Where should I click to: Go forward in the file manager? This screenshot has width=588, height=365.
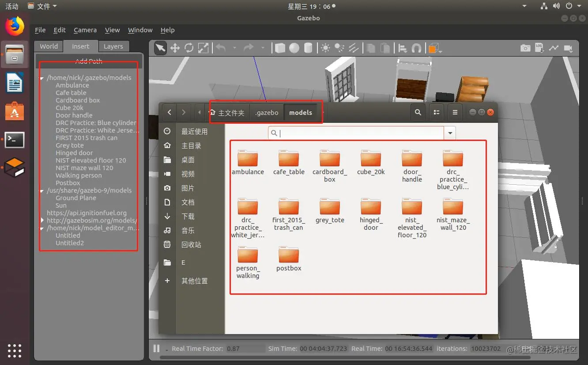(184, 113)
